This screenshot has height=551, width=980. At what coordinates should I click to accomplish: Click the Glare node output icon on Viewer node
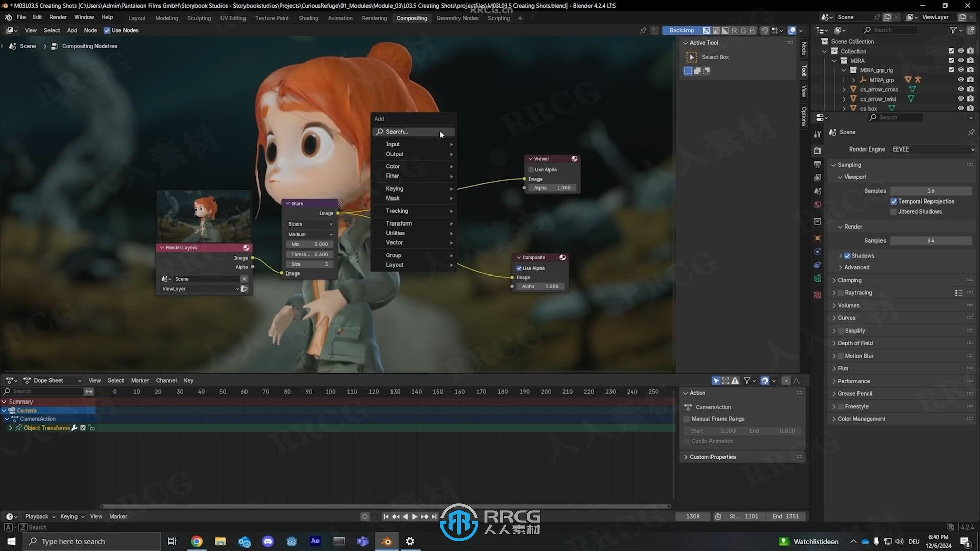click(x=574, y=159)
